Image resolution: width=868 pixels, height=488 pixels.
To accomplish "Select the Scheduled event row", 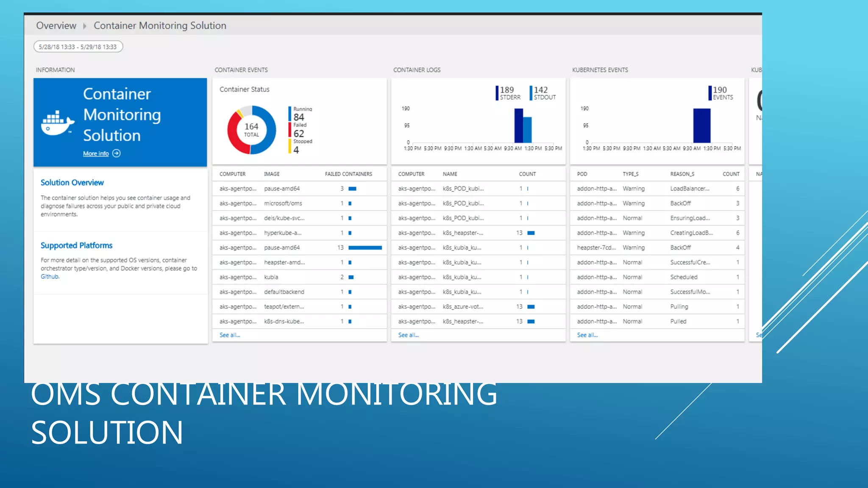I will coord(657,277).
